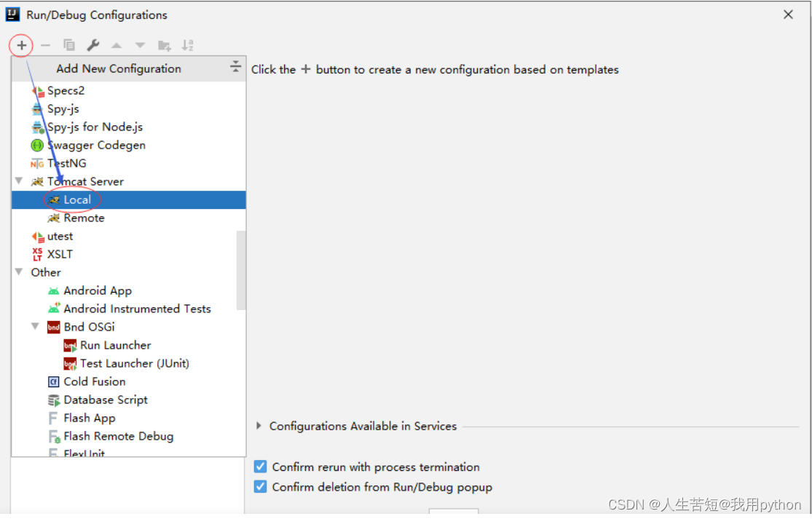Screen dimensions: 812x519
Task: Click the templates list vertical scrollbar
Action: pos(241,270)
